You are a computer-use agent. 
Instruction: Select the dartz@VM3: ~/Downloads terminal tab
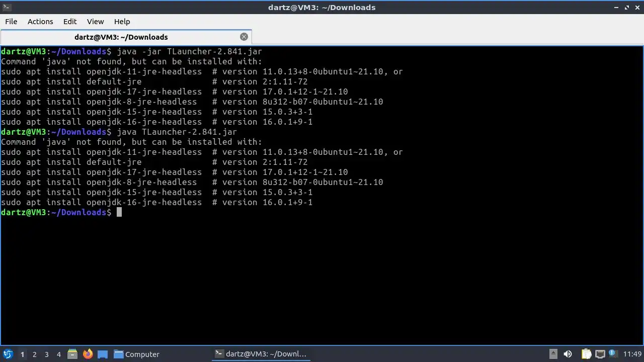tap(126, 37)
